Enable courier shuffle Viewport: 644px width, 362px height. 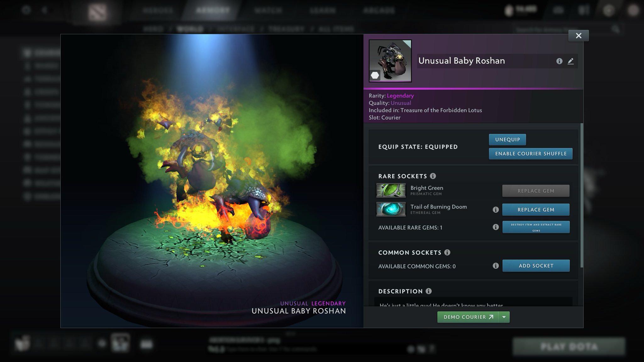pyautogui.click(x=530, y=154)
